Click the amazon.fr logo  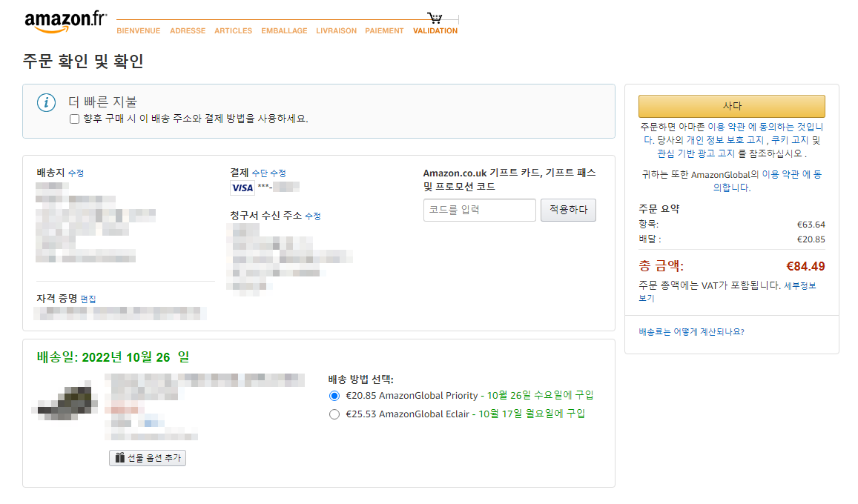tap(66, 21)
